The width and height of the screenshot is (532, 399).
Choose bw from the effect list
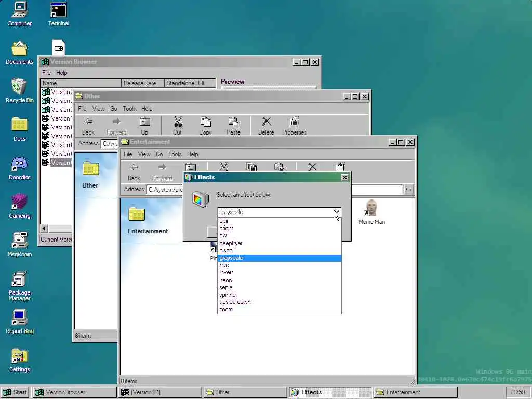click(x=279, y=235)
